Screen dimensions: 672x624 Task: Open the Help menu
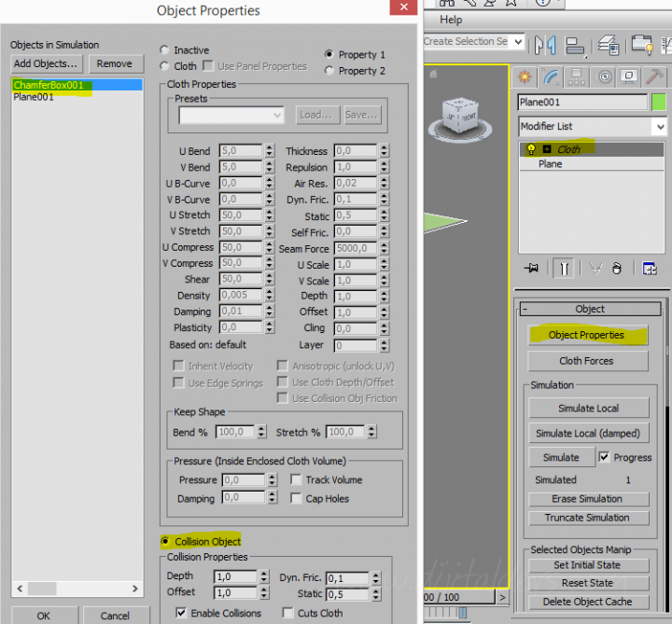click(451, 20)
